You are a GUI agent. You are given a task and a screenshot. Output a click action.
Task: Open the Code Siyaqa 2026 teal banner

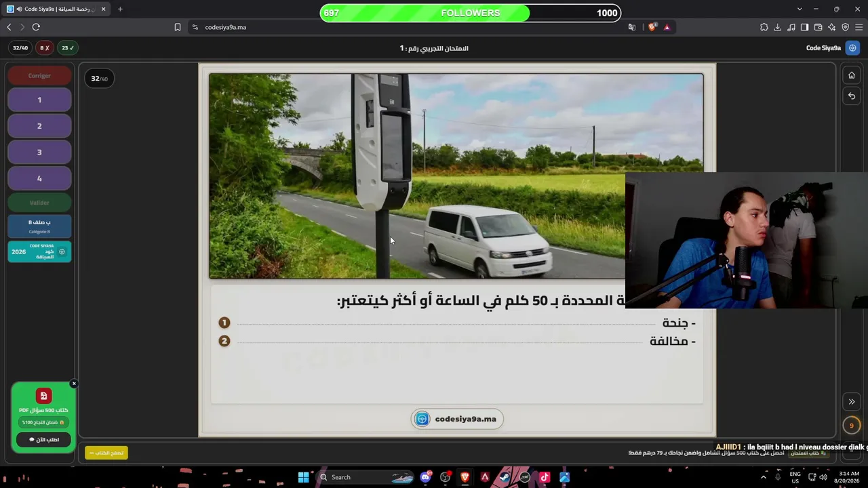pos(39,251)
